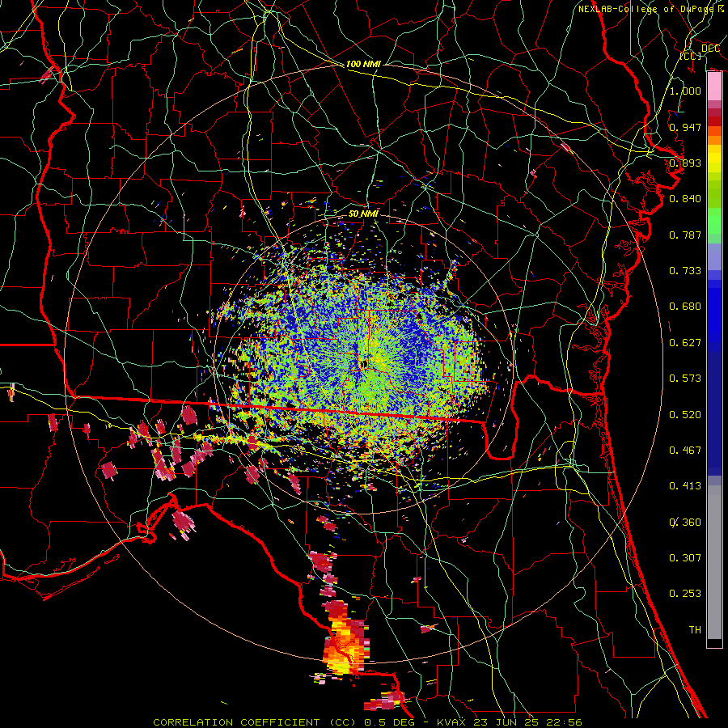Pick the gray segment of the color scale

point(714,562)
